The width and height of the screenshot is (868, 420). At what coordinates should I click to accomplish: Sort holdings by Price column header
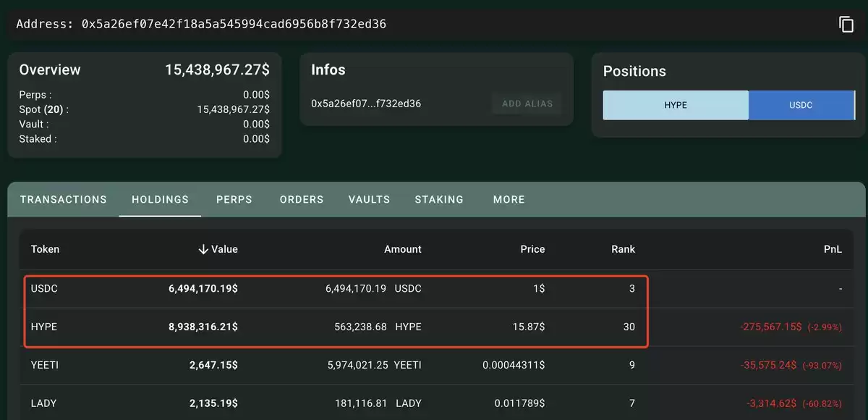(532, 249)
